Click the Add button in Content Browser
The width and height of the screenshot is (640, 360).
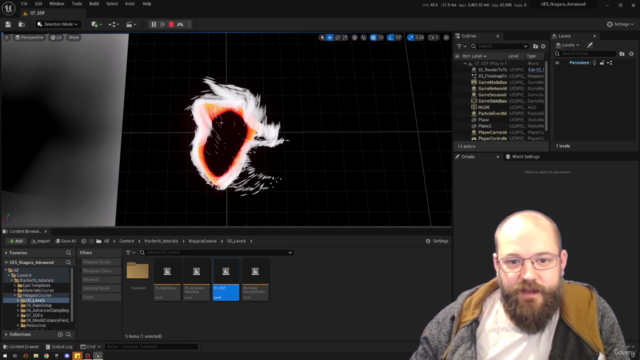tap(16, 241)
